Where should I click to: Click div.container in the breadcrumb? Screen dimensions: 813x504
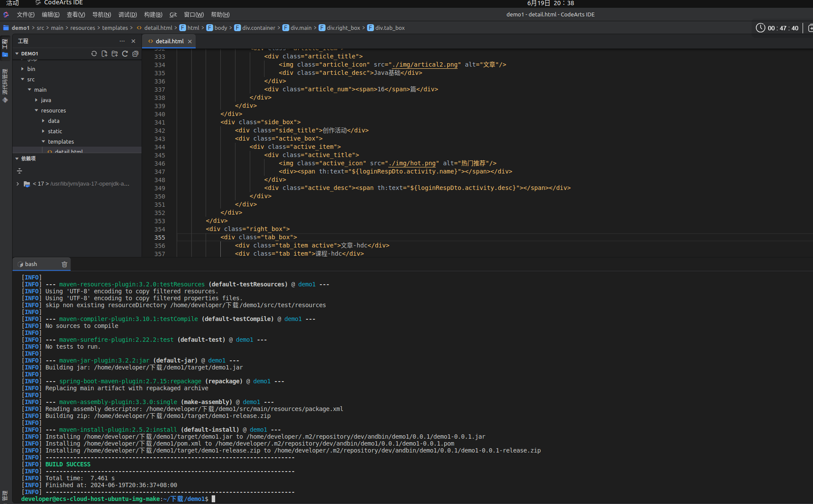258,28
